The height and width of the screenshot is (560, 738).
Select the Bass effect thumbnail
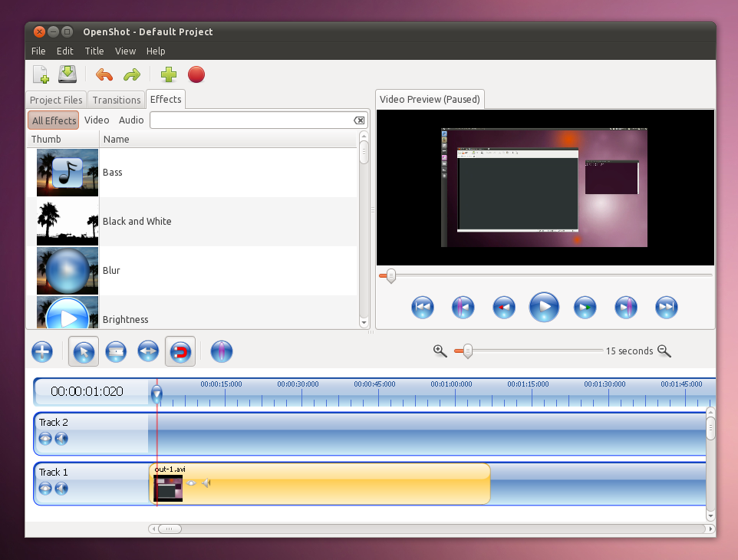coord(68,173)
